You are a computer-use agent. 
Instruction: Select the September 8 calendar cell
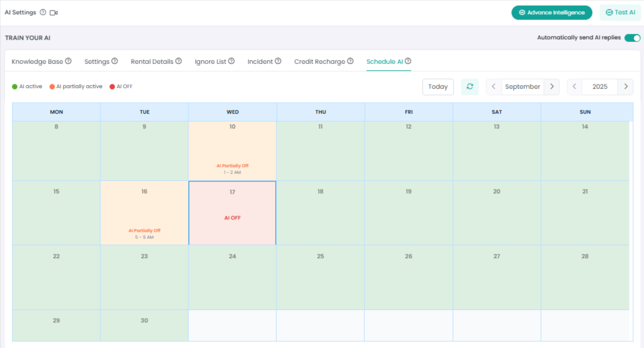(x=56, y=151)
